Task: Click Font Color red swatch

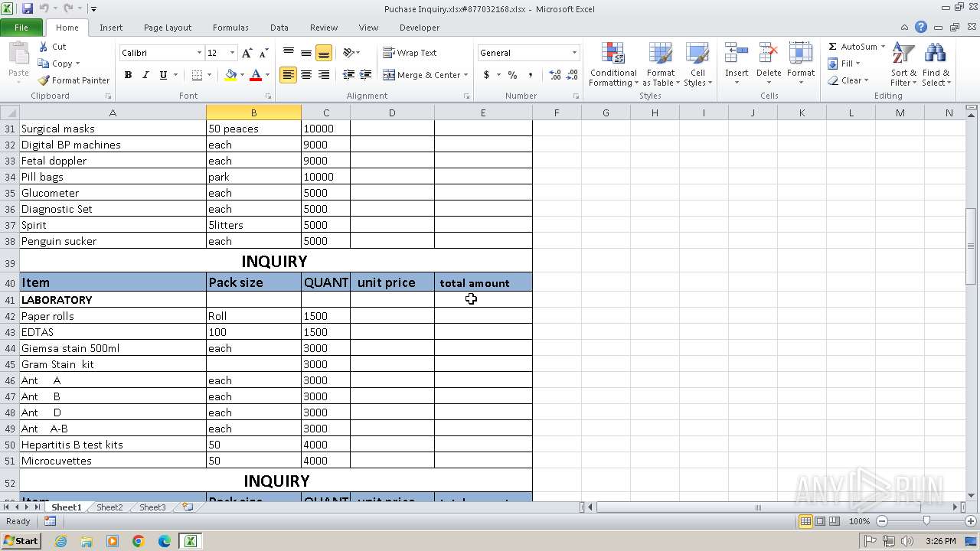Action: [256, 75]
